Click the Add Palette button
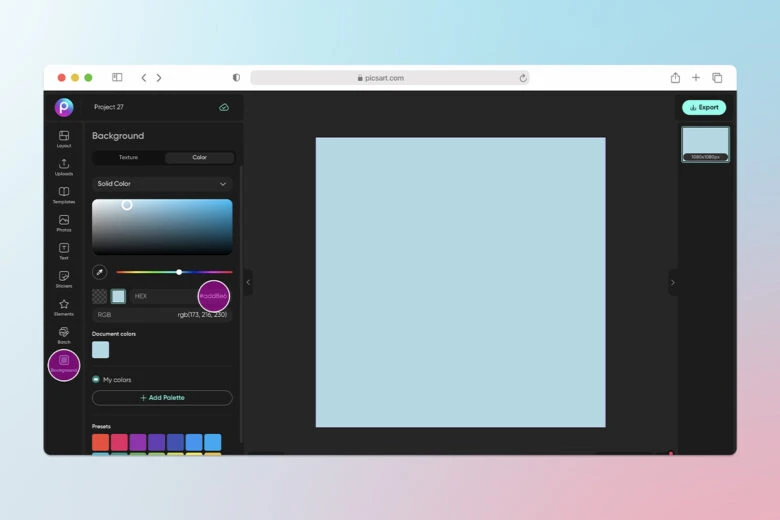 [162, 398]
